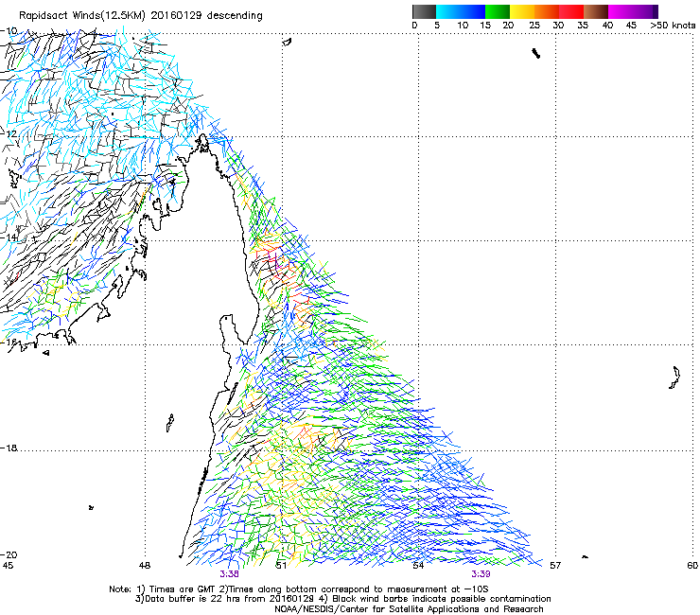Select the longitude axis label '60'

click(x=692, y=566)
